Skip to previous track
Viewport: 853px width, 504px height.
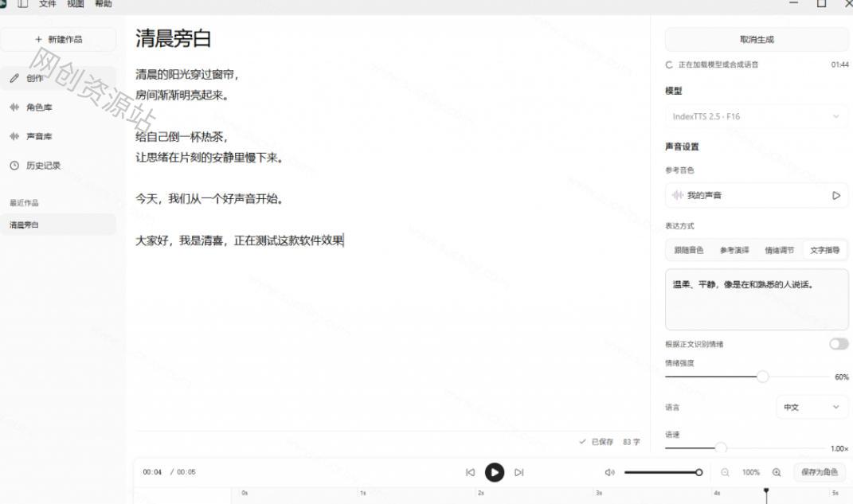pos(470,472)
